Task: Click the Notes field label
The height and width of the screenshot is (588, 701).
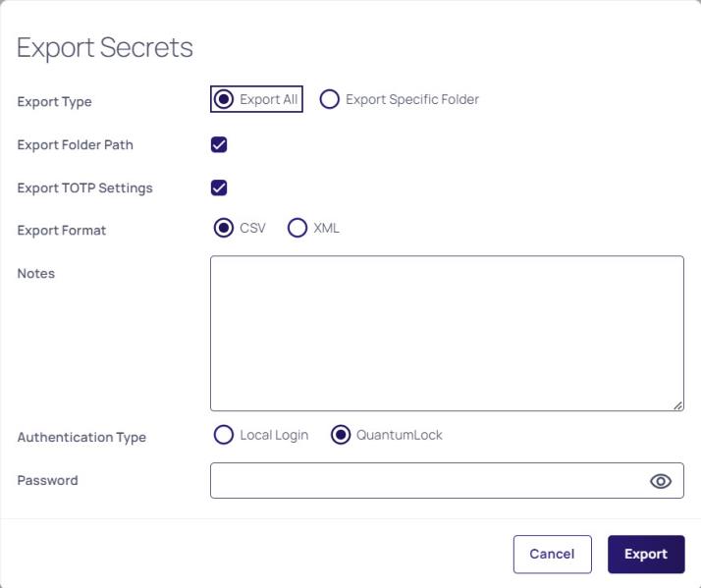Action: pos(35,273)
